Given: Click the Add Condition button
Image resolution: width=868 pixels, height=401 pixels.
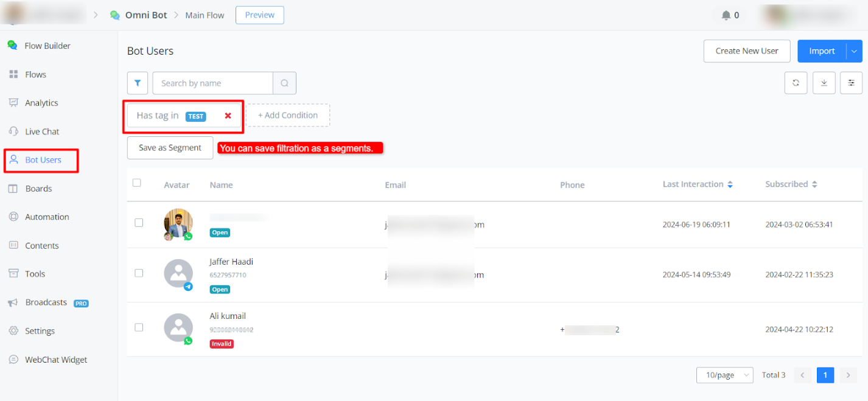Looking at the screenshot, I should point(287,116).
